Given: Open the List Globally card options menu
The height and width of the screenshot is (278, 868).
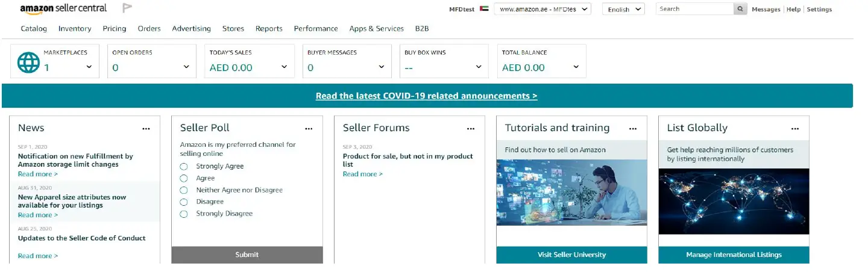Looking at the screenshot, I should [795, 129].
